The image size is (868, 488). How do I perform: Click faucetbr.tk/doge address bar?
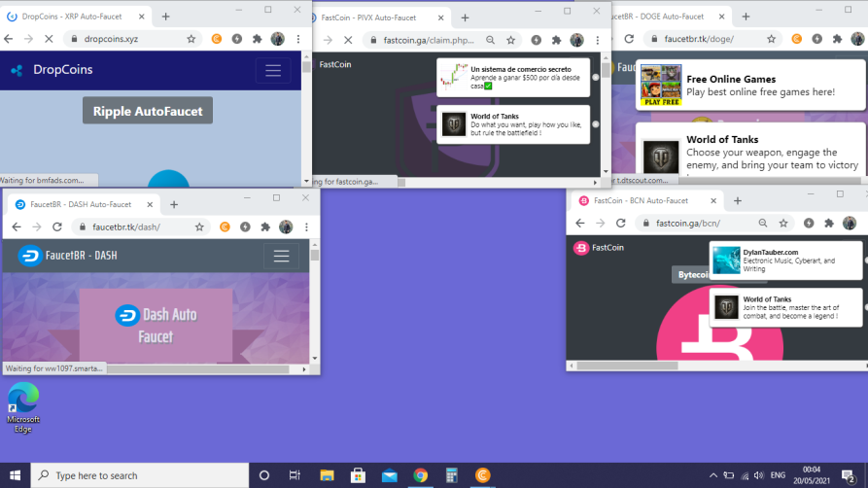(x=712, y=39)
